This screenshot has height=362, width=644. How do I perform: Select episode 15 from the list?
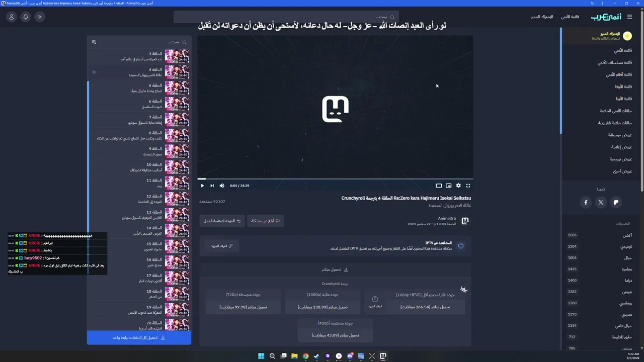point(140,247)
